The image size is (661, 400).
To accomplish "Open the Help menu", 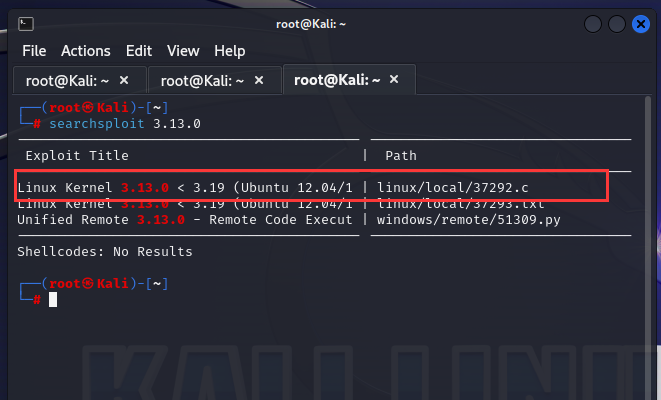I will point(229,51).
